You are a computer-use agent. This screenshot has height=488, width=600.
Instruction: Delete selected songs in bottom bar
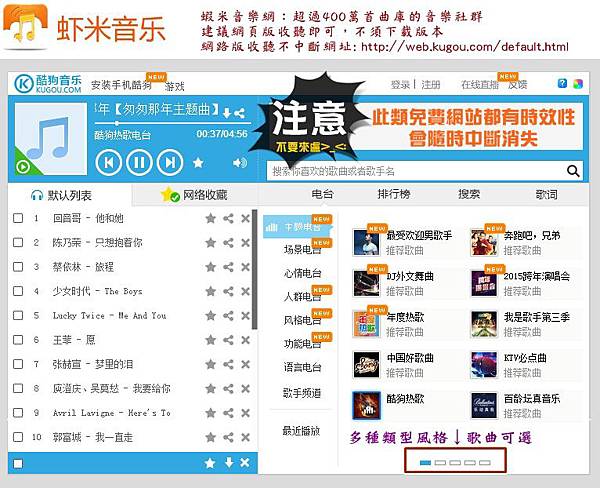245,463
